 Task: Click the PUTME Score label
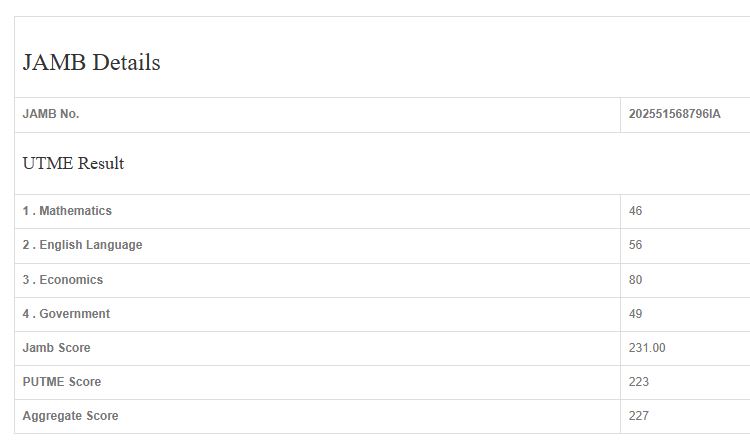62,382
